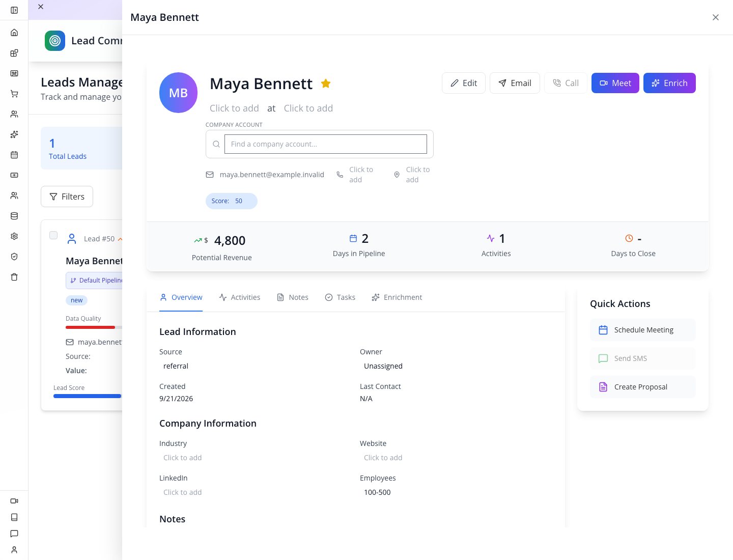Select Create Proposal quick action
Image resolution: width=733 pixels, height=560 pixels.
[643, 387]
